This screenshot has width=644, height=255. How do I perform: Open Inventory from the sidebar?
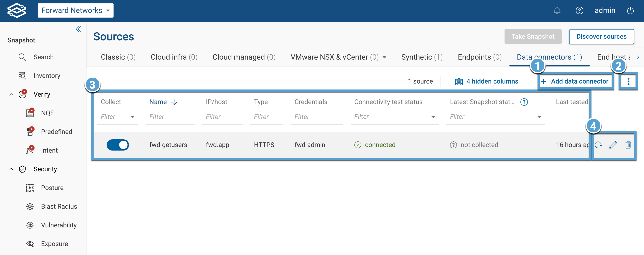click(x=22, y=75)
